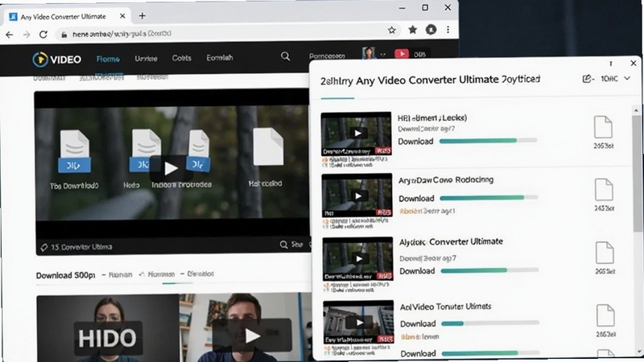644x362 pixels.
Task: Play the man's video thumbnail
Action: click(252, 335)
